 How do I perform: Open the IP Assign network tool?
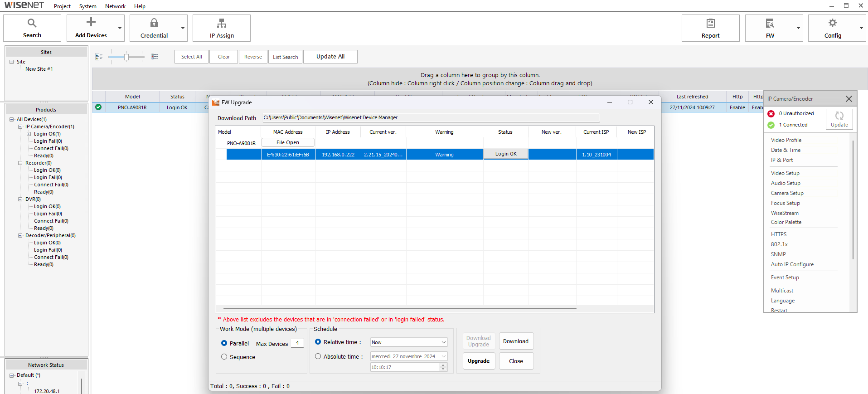tap(222, 23)
